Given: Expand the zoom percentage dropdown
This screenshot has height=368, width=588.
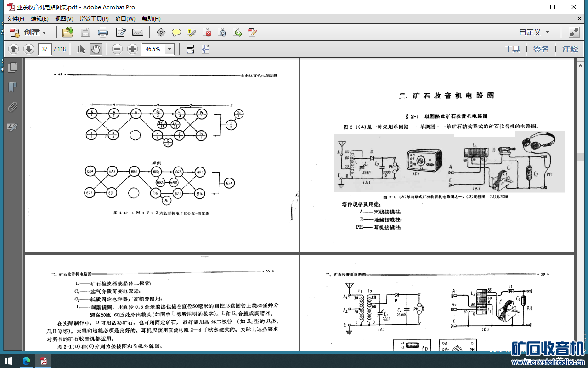Looking at the screenshot, I should pyautogui.click(x=170, y=49).
